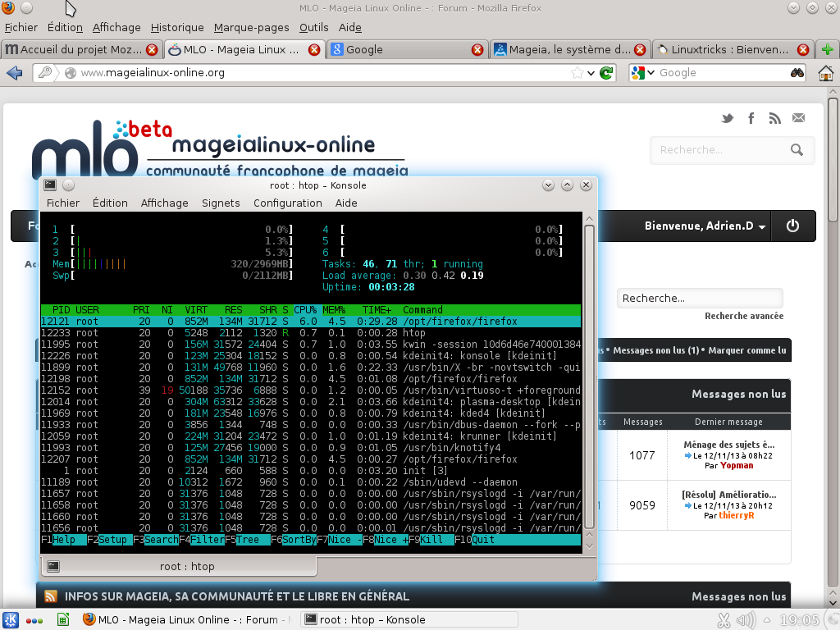Select the /opt/firefox/firefox process row 12121
The image size is (840, 630).
tap(311, 322)
